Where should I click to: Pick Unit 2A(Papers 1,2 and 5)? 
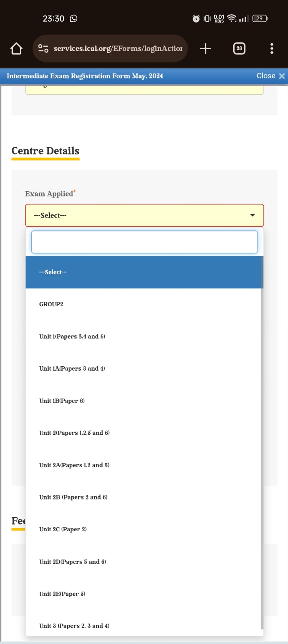coord(143,465)
